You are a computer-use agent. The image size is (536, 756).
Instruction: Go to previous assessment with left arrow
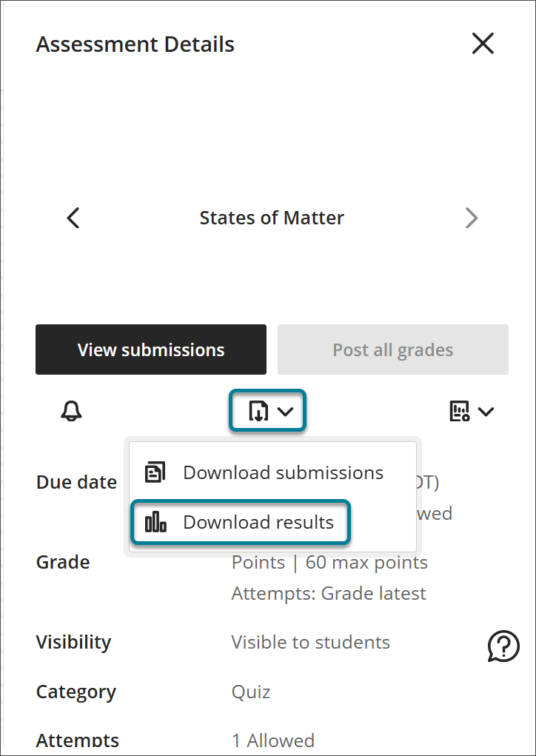tap(73, 218)
